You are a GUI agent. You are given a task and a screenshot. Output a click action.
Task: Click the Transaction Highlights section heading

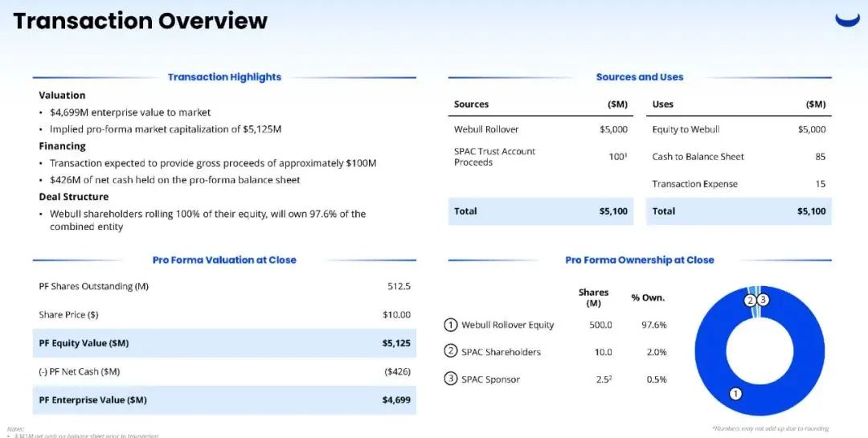[x=224, y=77]
